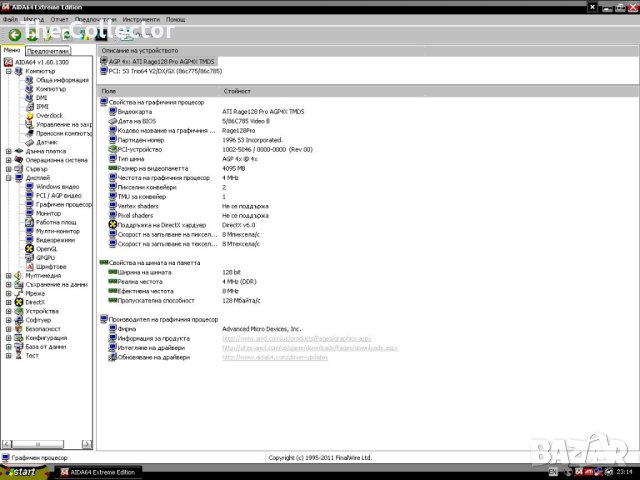Screen dimensions: 640x480
Task: Select the Графичен процесор tree icon
Action: (x=29, y=204)
